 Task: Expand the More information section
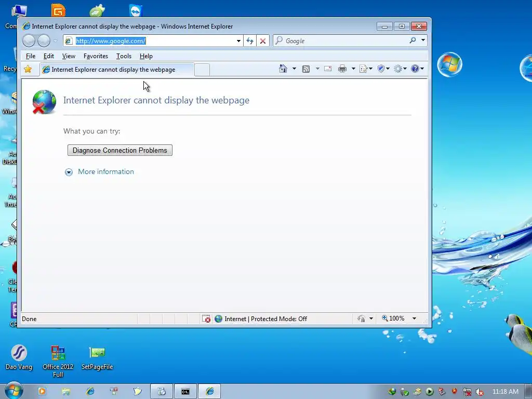tap(69, 172)
